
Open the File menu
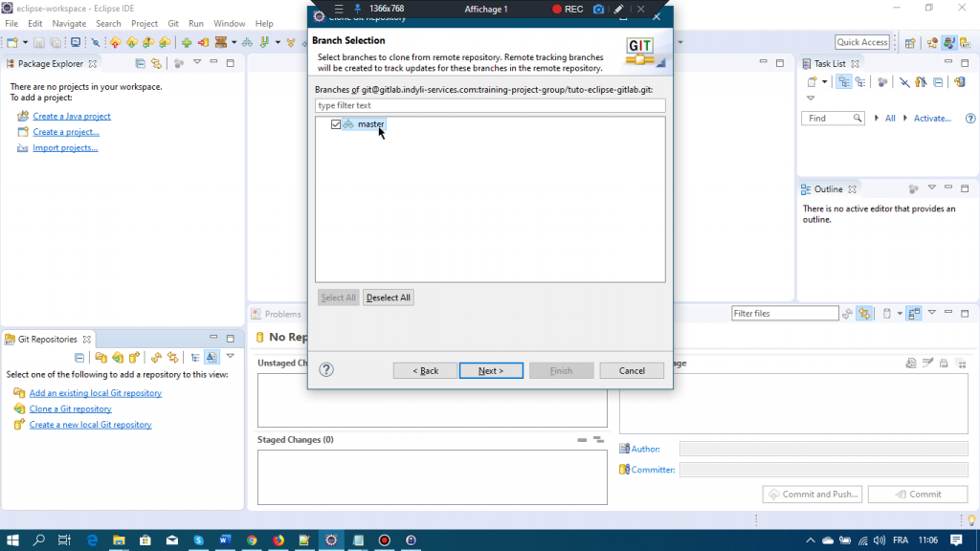tap(11, 24)
